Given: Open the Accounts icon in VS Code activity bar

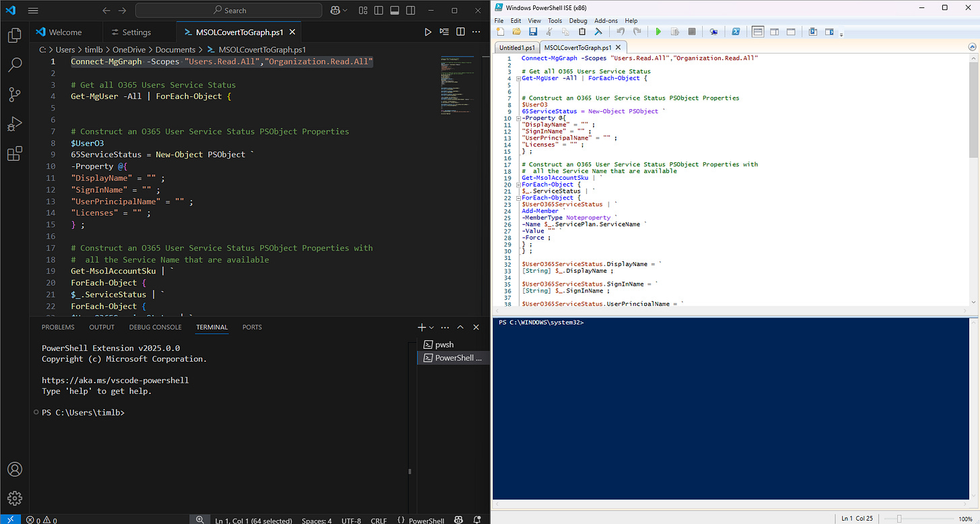Looking at the screenshot, I should click(x=14, y=469).
